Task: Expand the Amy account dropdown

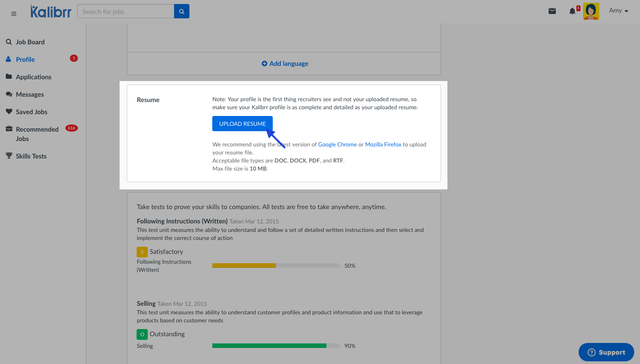Action: [619, 11]
